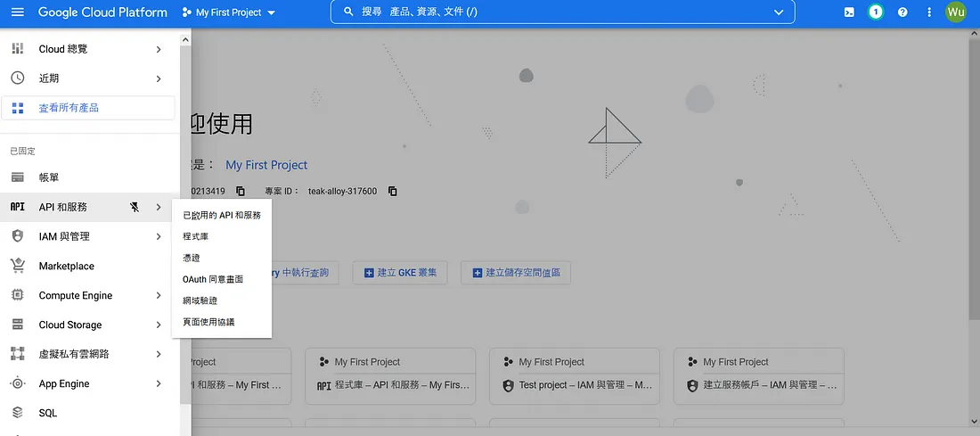Click the App Engine icon
980x436 pixels.
click(x=18, y=383)
